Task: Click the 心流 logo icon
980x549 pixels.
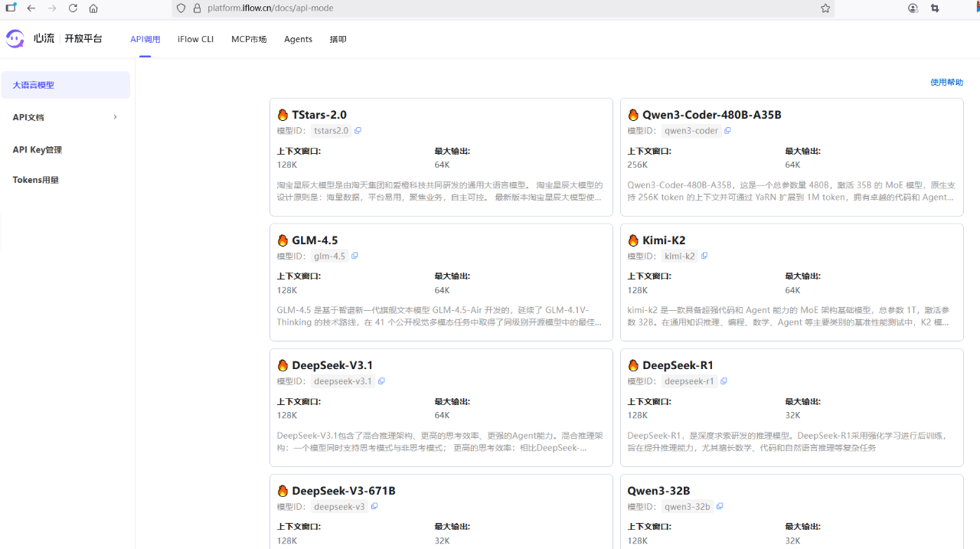Action: pos(15,38)
